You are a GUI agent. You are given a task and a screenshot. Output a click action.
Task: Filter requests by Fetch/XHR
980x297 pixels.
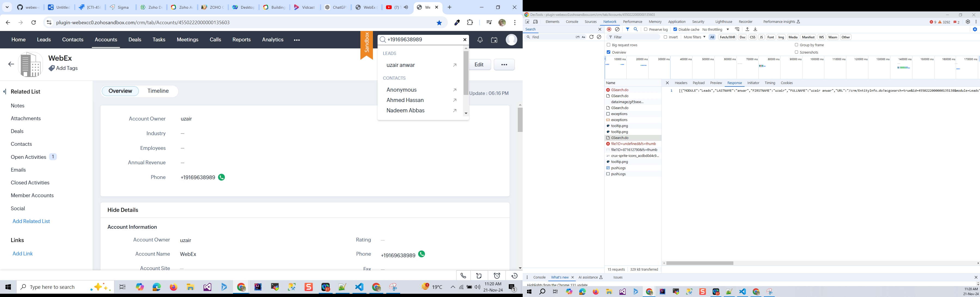click(727, 37)
